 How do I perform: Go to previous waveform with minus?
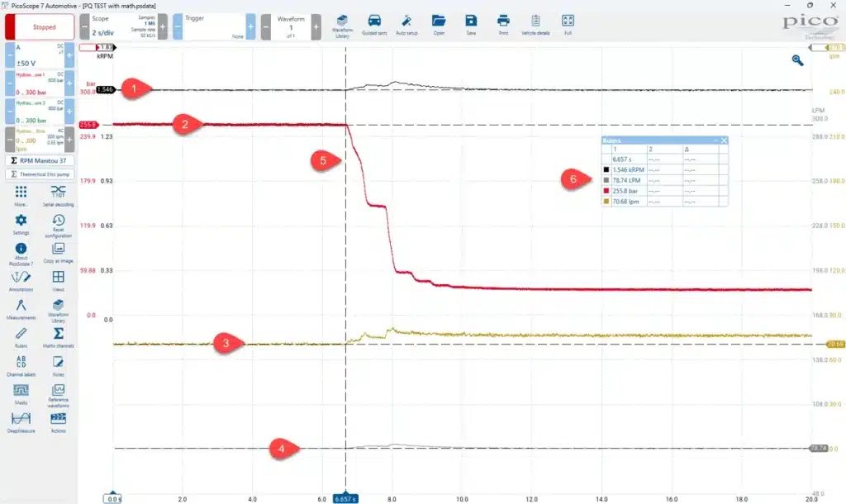(x=266, y=26)
